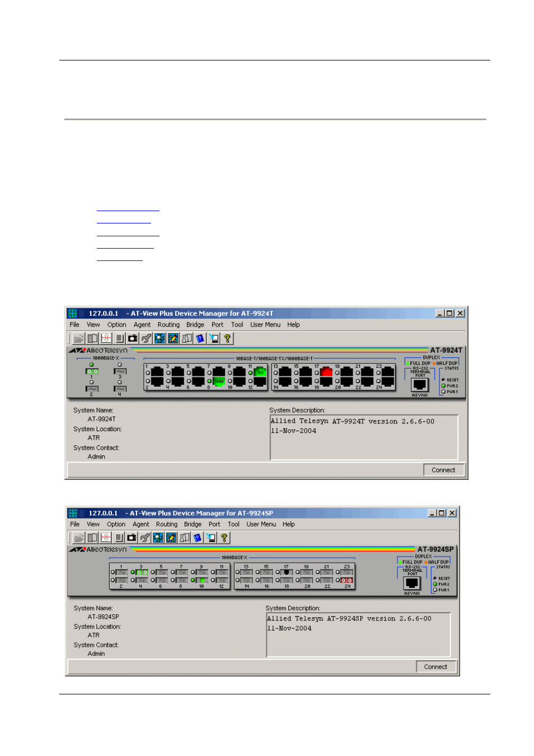
Task: Click yellow question mark help icon in AT-9924SP toolbar
Action: 224,538
